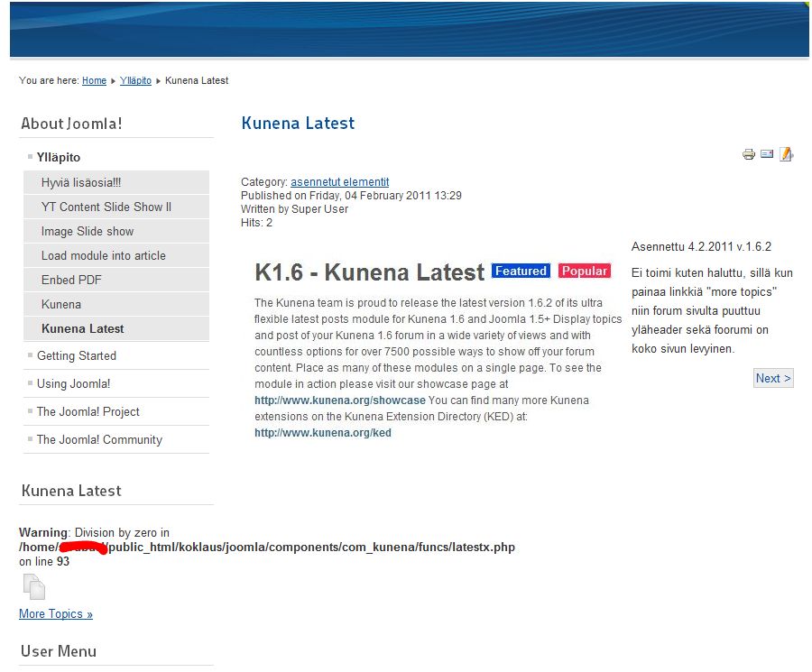Viewport: 812px width, 672px height.
Task: Click the email article envelope icon
Action: click(x=767, y=154)
